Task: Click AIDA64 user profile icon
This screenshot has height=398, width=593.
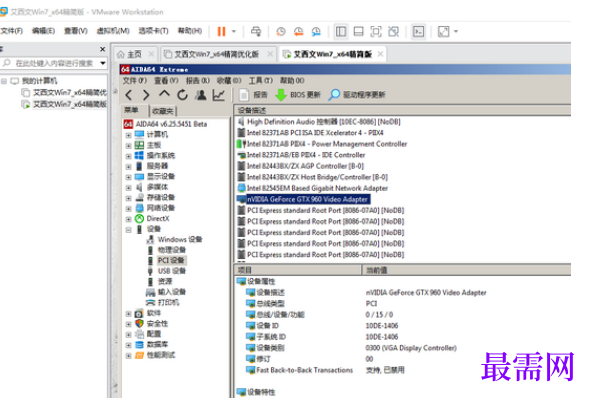Action: click(x=200, y=95)
